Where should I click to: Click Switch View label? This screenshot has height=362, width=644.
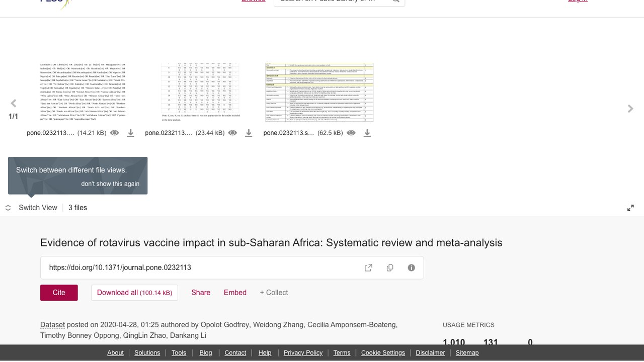point(38,208)
